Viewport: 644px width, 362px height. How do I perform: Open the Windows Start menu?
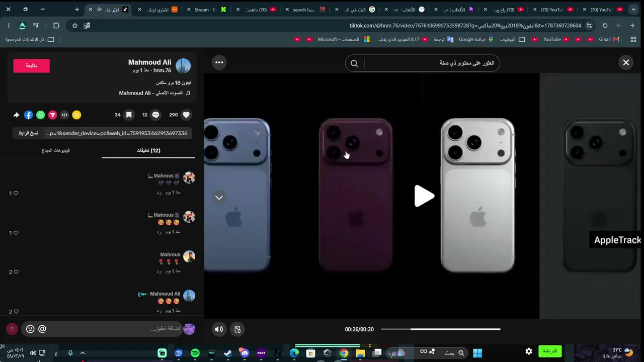pos(477,353)
